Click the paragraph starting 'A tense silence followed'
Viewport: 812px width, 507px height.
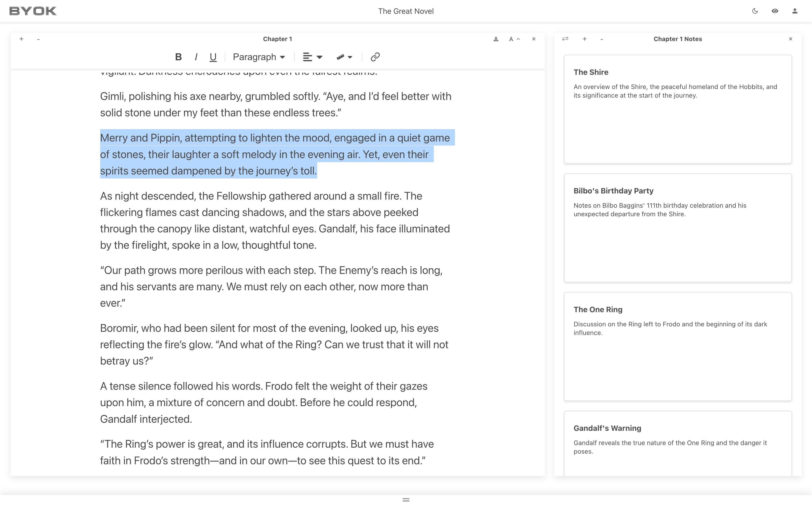click(x=264, y=402)
